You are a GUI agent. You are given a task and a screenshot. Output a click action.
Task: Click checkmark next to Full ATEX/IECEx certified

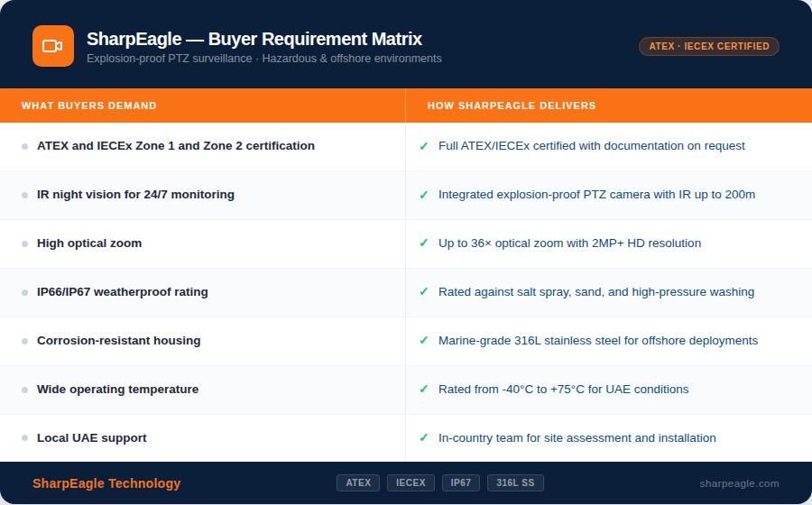pos(424,146)
